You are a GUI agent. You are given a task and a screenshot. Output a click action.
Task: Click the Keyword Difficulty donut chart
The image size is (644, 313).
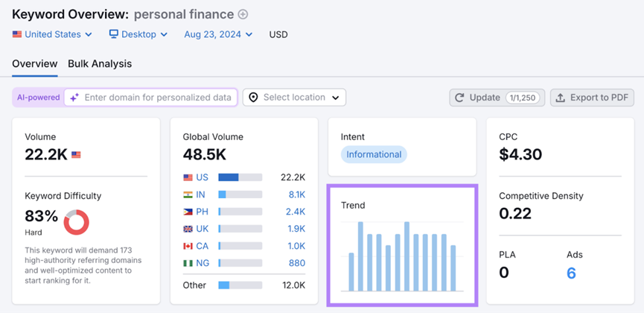coord(76,222)
